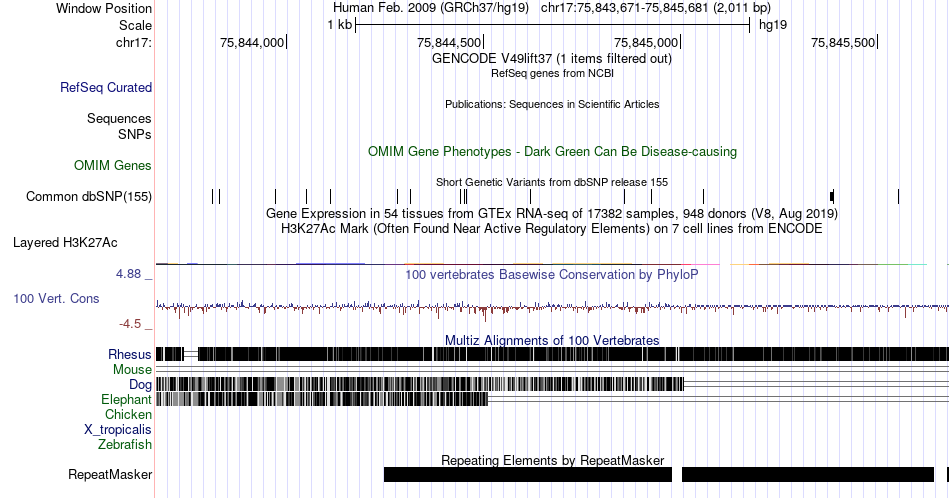Click the Elephant species label

[126, 399]
